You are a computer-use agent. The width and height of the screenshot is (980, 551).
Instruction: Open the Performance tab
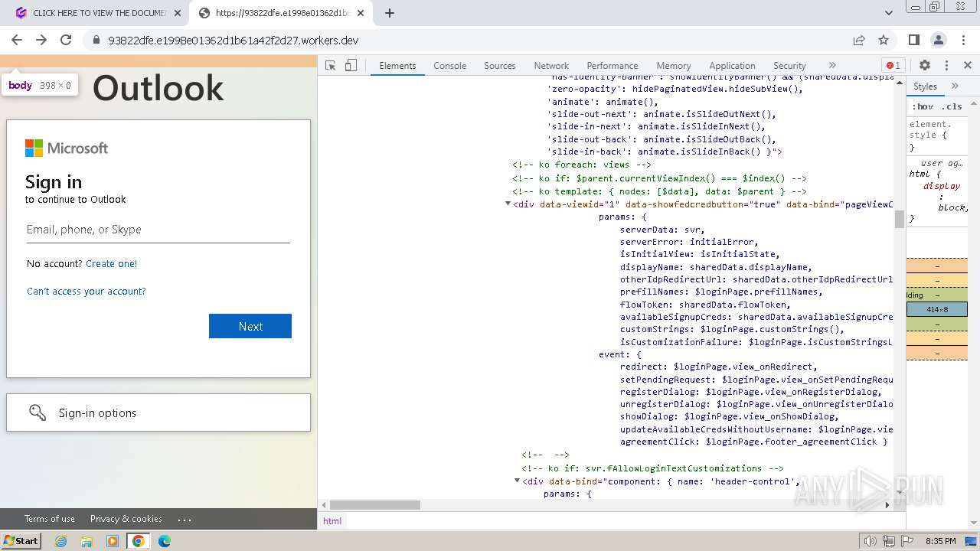(x=612, y=66)
